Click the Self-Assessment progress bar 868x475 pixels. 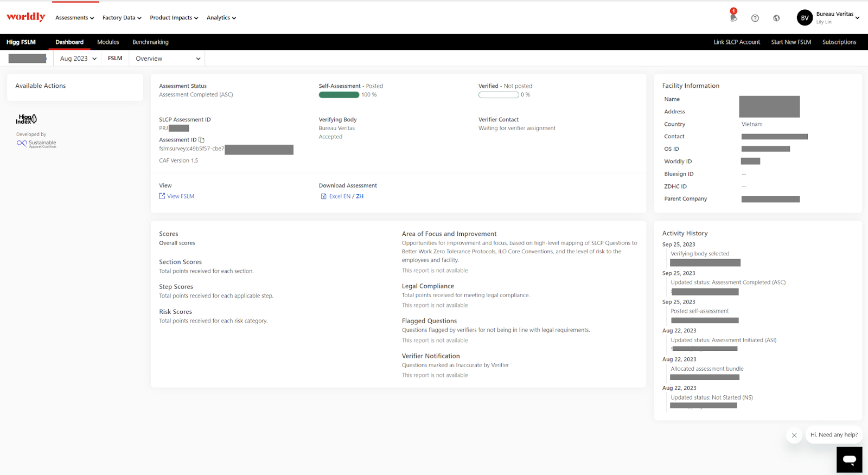(339, 95)
